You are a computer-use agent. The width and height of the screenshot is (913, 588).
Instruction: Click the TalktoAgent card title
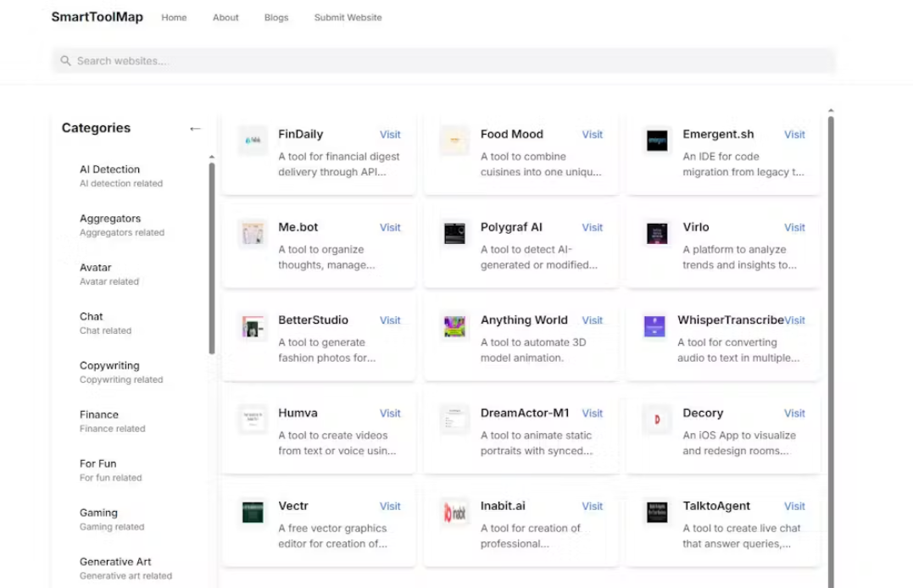[716, 506]
